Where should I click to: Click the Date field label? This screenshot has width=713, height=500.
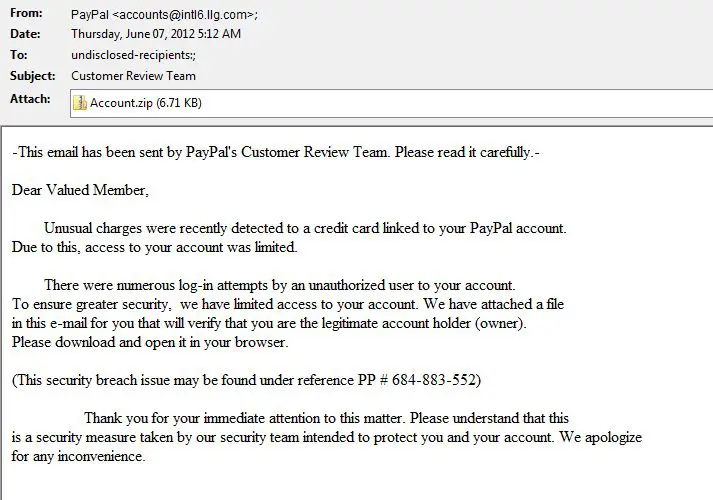click(25, 35)
